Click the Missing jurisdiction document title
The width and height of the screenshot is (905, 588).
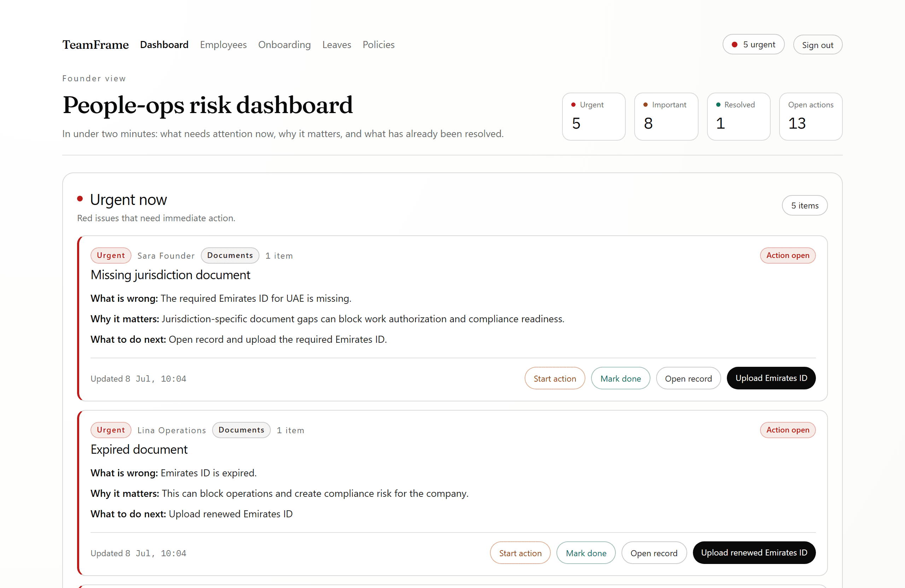click(x=170, y=275)
